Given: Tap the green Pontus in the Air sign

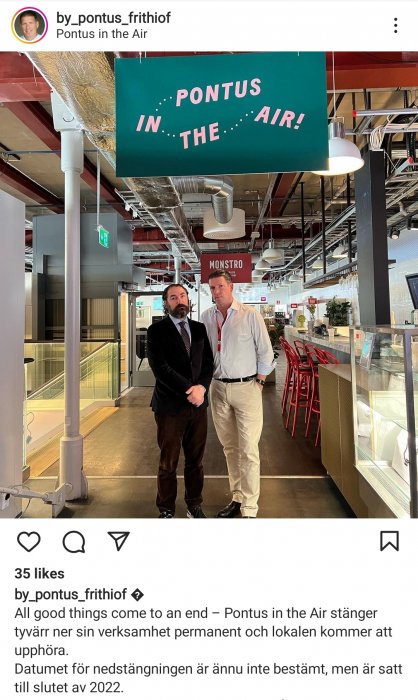Looking at the screenshot, I should (221, 114).
